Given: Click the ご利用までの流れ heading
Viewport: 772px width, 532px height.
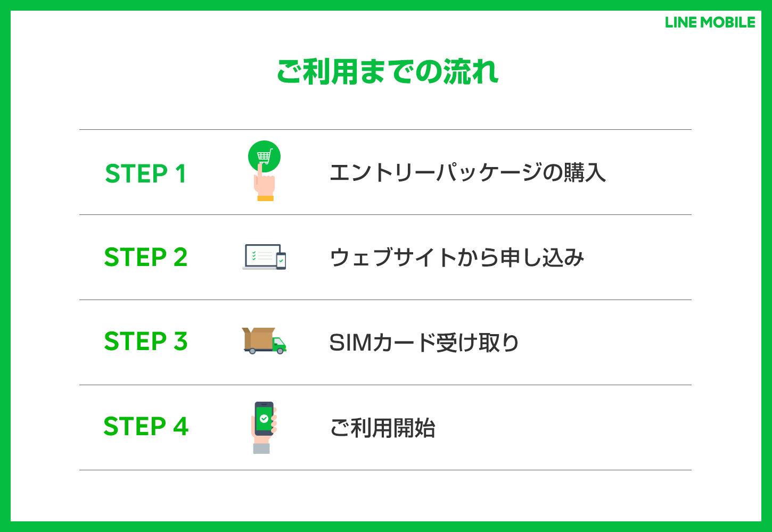Looking at the screenshot, I should pyautogui.click(x=387, y=71).
